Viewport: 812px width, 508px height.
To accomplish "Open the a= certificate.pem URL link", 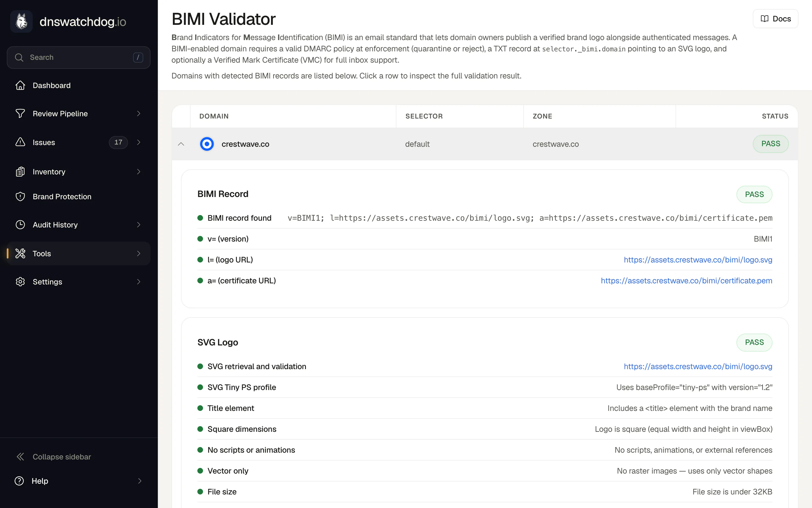I will 687,281.
